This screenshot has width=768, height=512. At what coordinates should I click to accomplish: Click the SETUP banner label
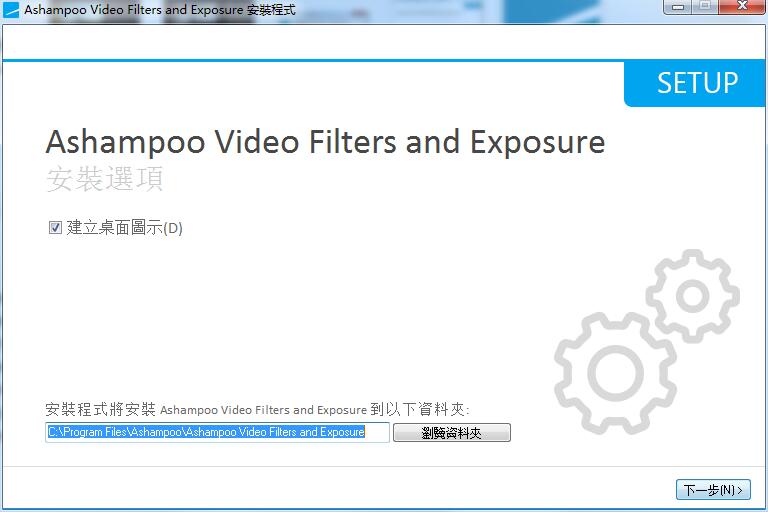pyautogui.click(x=697, y=83)
